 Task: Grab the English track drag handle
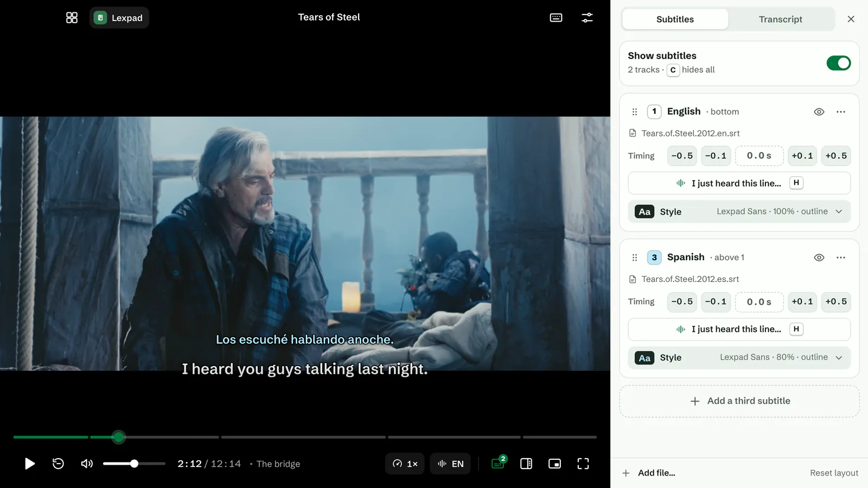(x=635, y=112)
